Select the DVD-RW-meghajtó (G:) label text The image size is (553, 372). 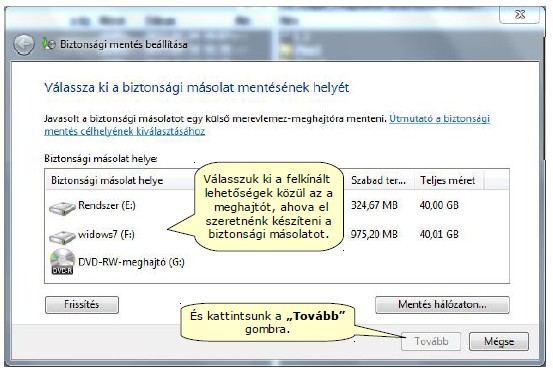point(132,262)
